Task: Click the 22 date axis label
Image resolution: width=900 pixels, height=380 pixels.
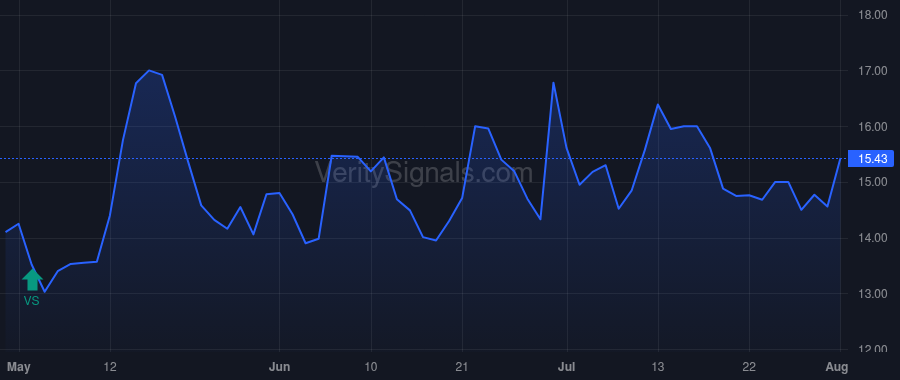Action: [x=750, y=367]
